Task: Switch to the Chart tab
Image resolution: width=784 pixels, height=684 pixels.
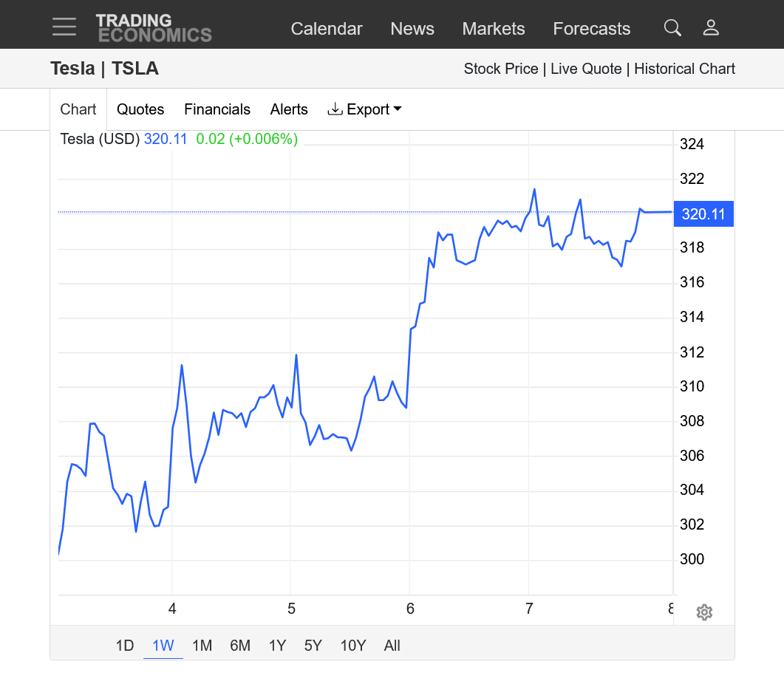Action: point(78,109)
